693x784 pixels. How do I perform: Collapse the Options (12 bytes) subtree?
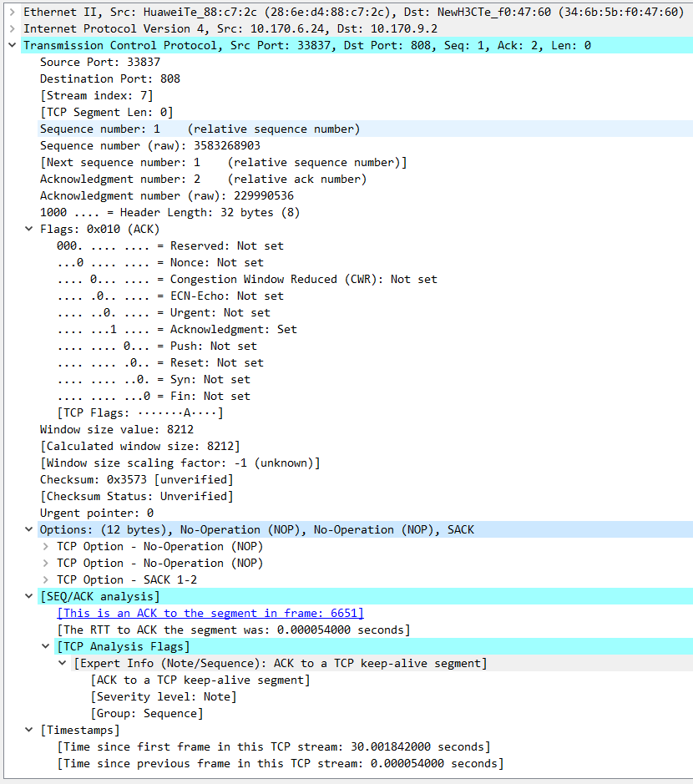[x=28, y=529]
